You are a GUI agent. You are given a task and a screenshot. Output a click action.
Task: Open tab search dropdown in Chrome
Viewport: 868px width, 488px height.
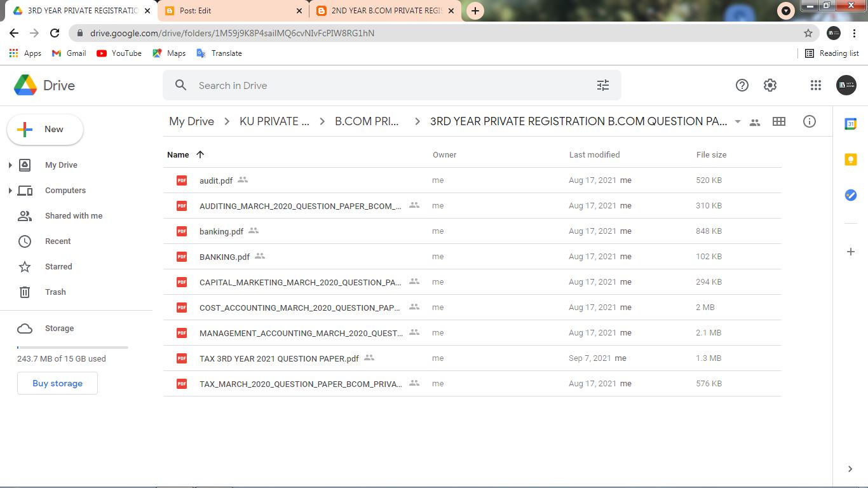[786, 11]
